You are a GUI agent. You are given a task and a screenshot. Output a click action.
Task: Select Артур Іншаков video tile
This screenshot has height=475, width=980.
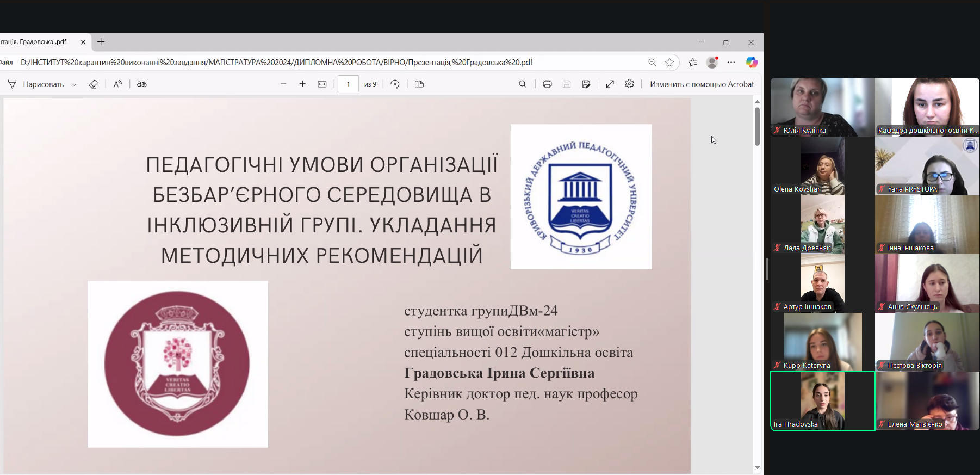[823, 283]
